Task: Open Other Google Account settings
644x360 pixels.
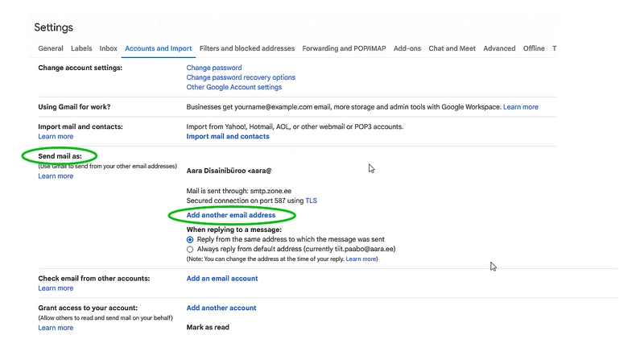Action: click(234, 87)
